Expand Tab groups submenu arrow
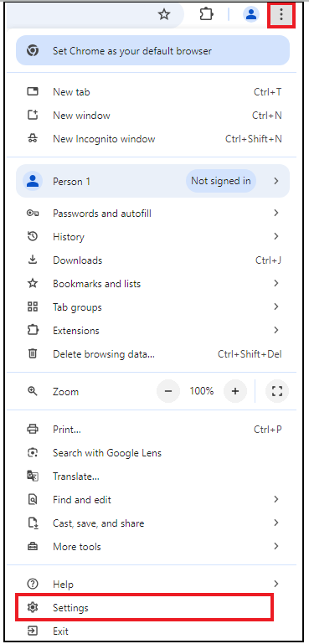 click(276, 307)
